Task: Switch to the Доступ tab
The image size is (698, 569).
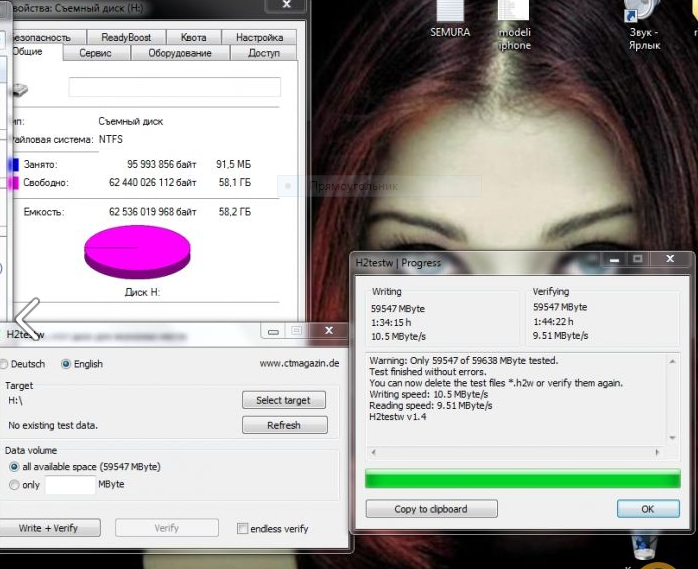Action: 264,53
